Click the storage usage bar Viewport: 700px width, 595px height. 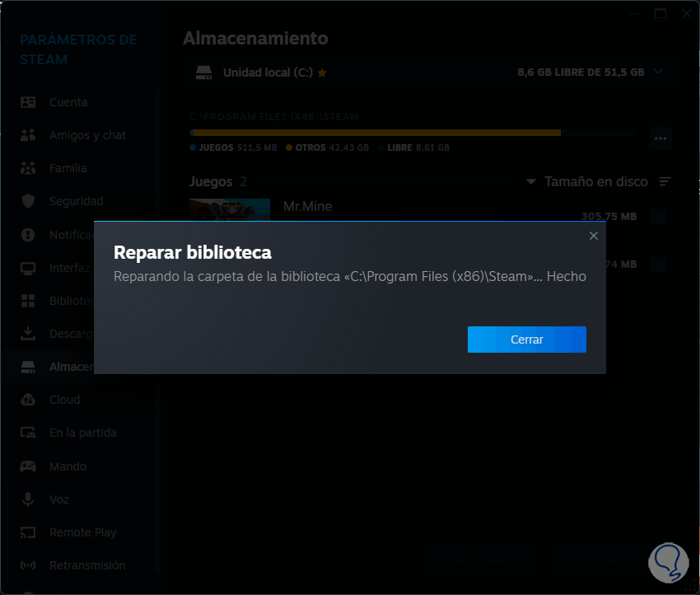click(412, 133)
